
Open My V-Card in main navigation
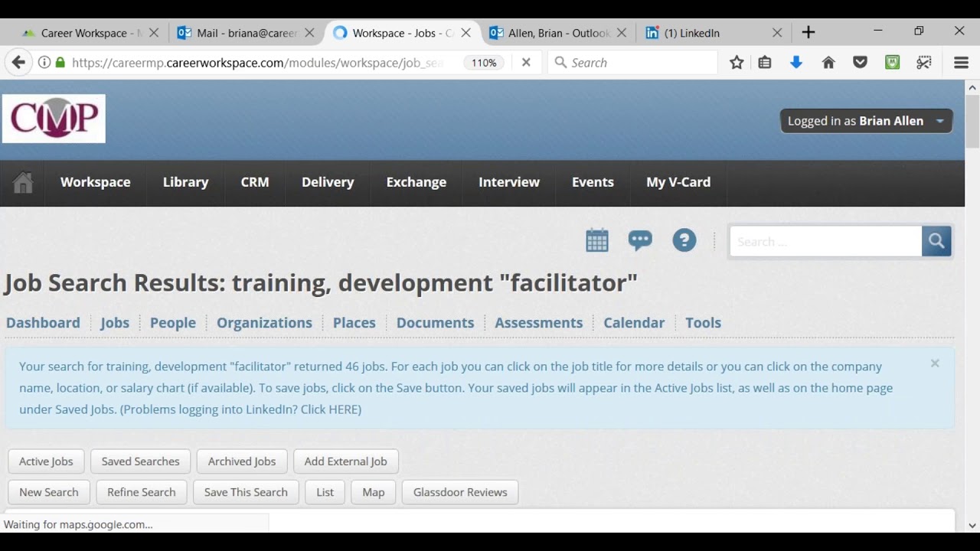coord(678,182)
